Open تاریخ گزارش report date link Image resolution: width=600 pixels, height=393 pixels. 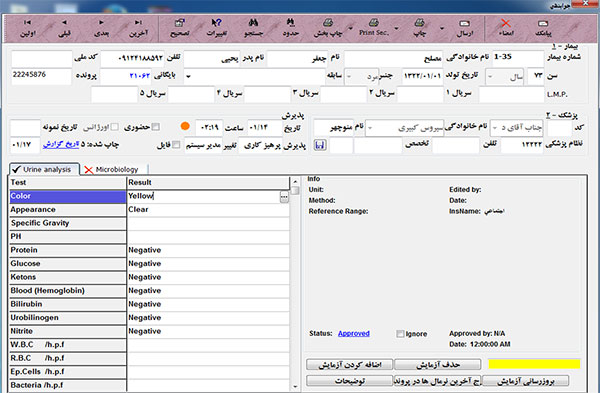pos(61,144)
